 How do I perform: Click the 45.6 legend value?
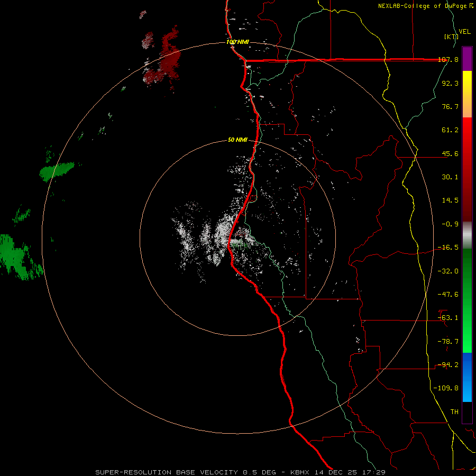coord(450,153)
